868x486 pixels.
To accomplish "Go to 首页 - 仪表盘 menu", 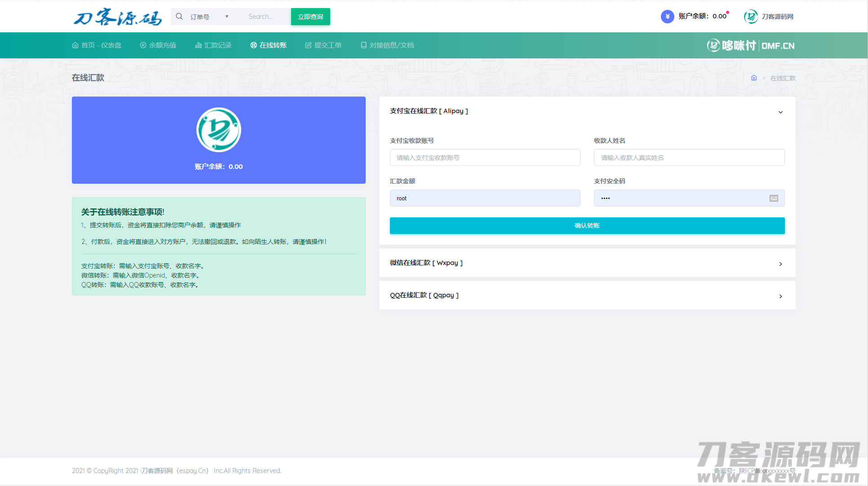I will (97, 45).
